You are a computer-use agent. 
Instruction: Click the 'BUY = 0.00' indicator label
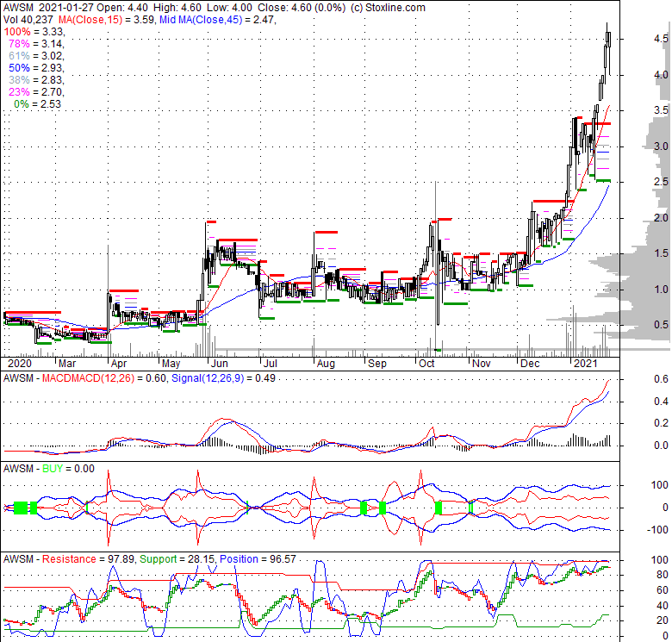(x=68, y=469)
